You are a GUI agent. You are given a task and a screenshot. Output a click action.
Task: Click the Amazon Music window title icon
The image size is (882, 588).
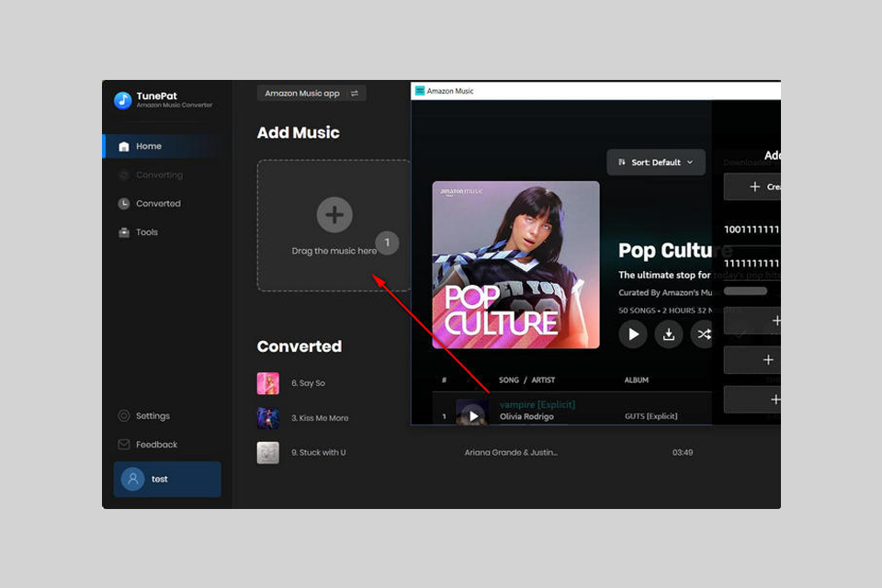[420, 91]
